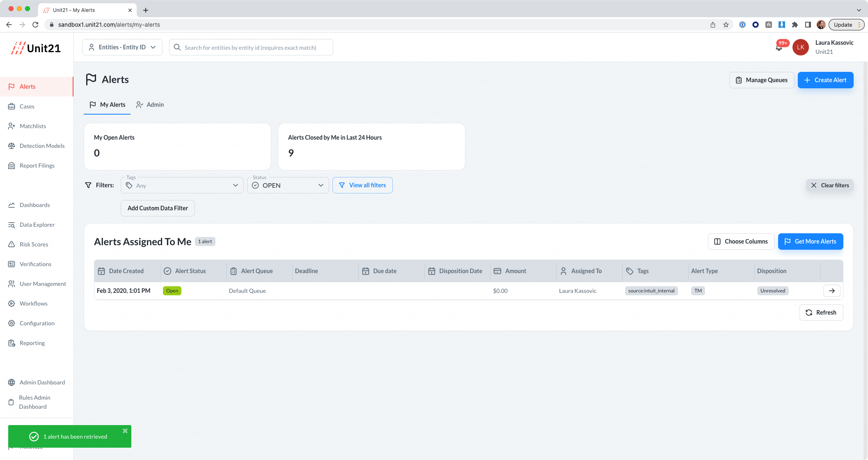Click the share icon in address bar

(x=713, y=25)
